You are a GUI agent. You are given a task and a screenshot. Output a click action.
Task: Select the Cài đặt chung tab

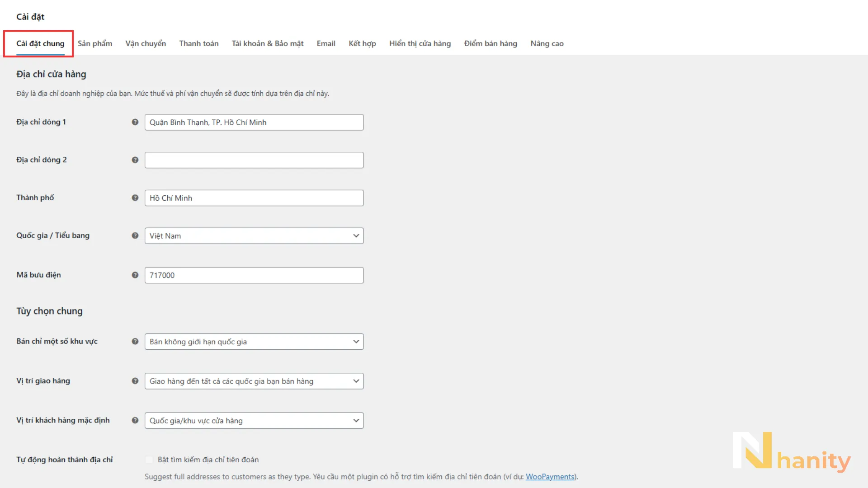click(40, 43)
